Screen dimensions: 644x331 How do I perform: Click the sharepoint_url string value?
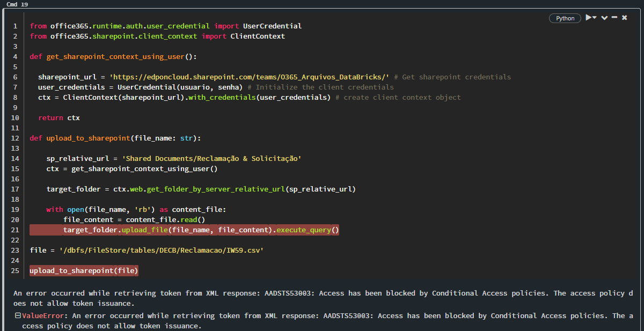250,77
